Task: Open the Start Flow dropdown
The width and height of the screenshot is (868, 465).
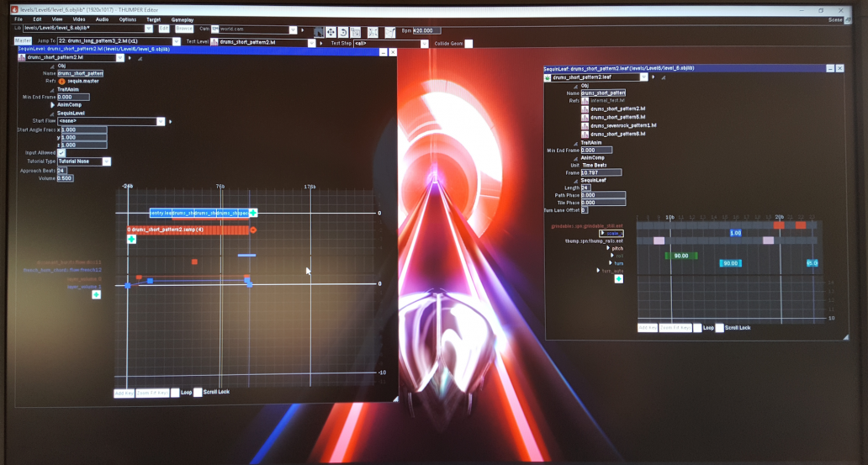Action: click(161, 121)
